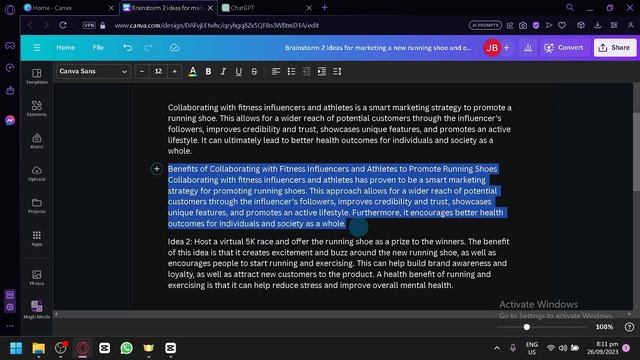Click the increase indent icon
The height and width of the screenshot is (360, 640).
tap(322, 72)
